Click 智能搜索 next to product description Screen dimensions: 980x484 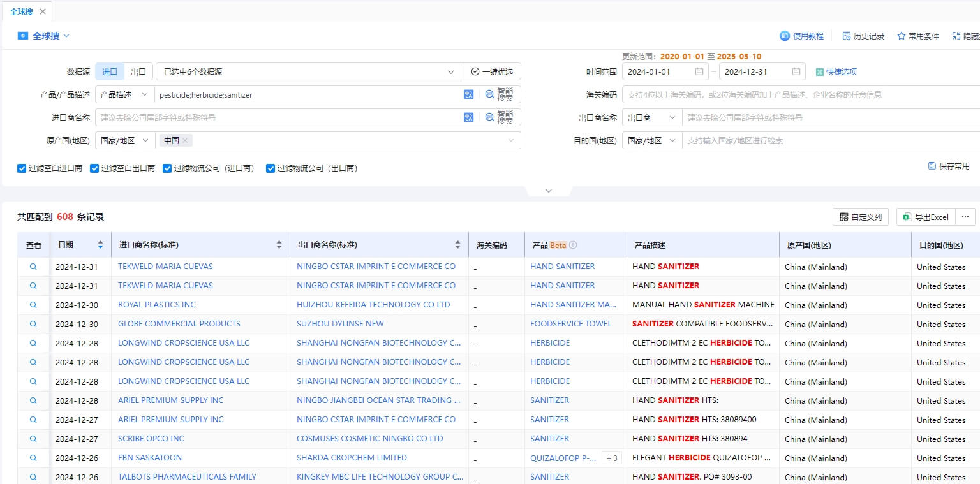coord(499,94)
